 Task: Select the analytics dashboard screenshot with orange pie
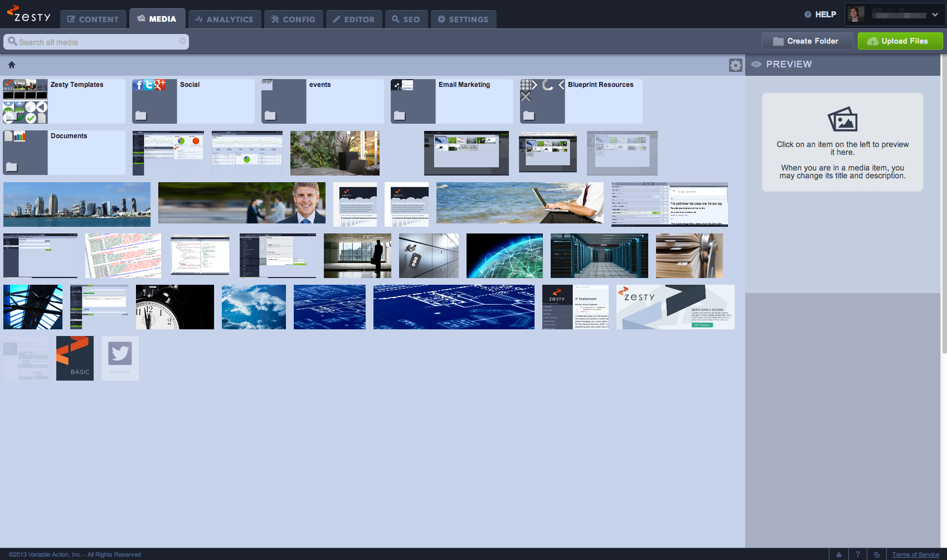(x=168, y=153)
